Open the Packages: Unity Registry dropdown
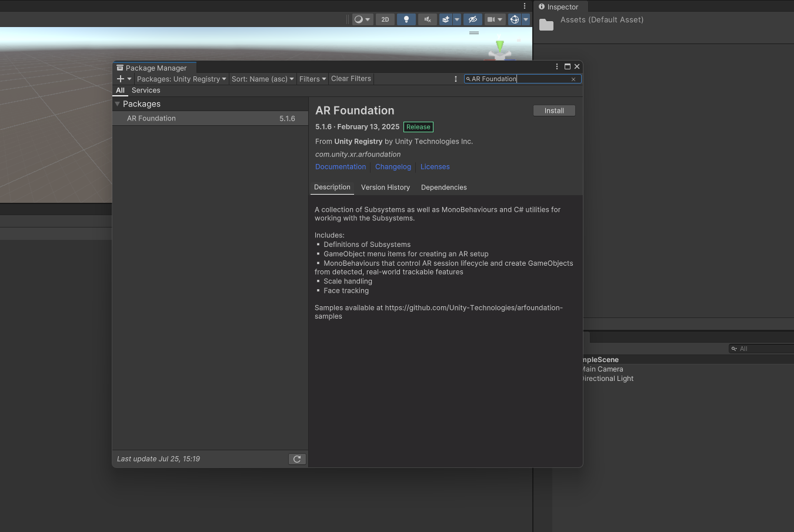The image size is (794, 532). [181, 79]
